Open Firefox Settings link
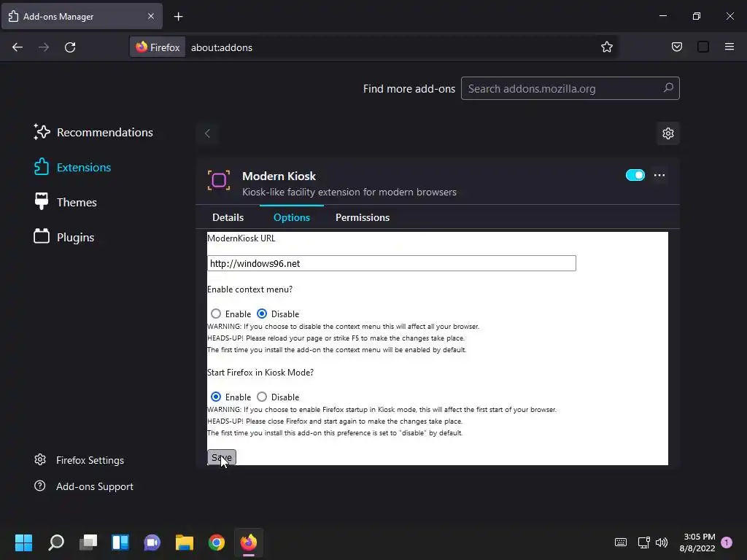Screen dimensions: 747x560 coord(79,460)
